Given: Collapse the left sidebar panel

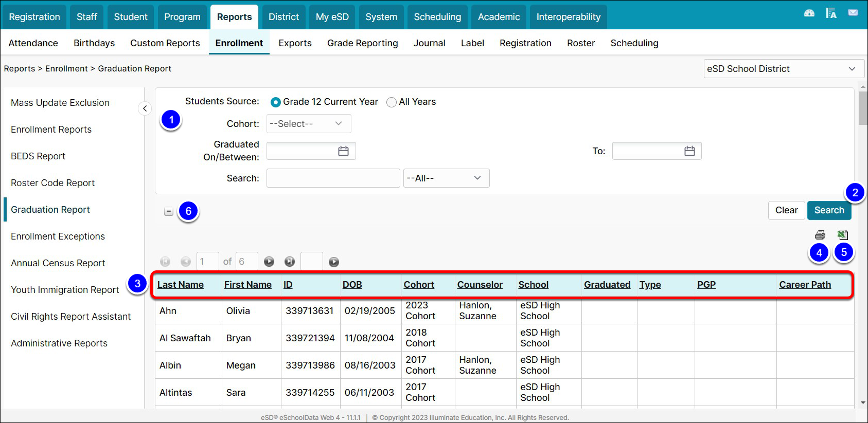Looking at the screenshot, I should [x=145, y=108].
